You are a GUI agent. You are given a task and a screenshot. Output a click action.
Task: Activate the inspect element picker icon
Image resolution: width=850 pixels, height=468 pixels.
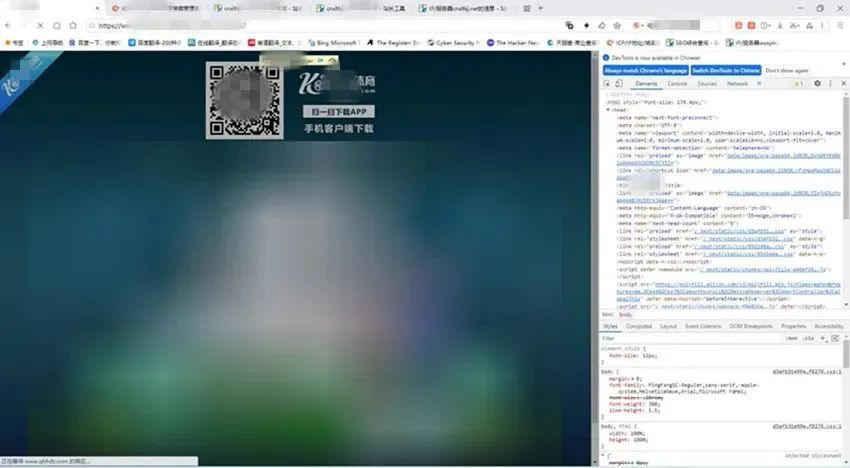607,83
